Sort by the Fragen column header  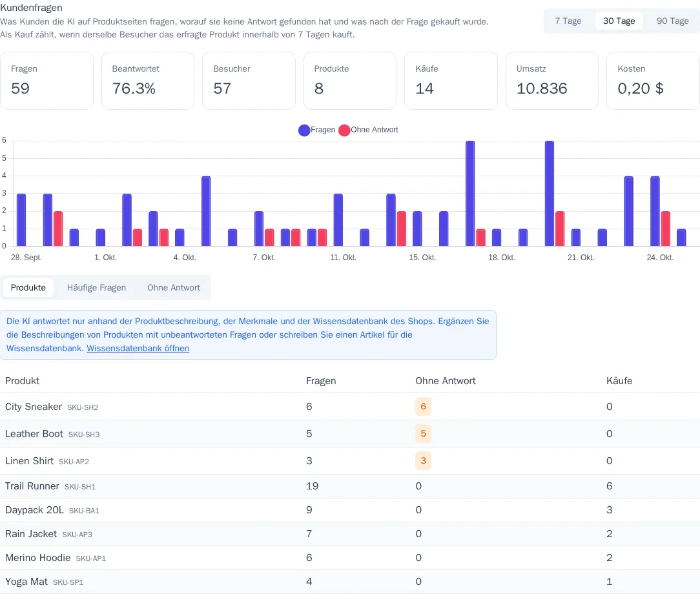pos(321,381)
